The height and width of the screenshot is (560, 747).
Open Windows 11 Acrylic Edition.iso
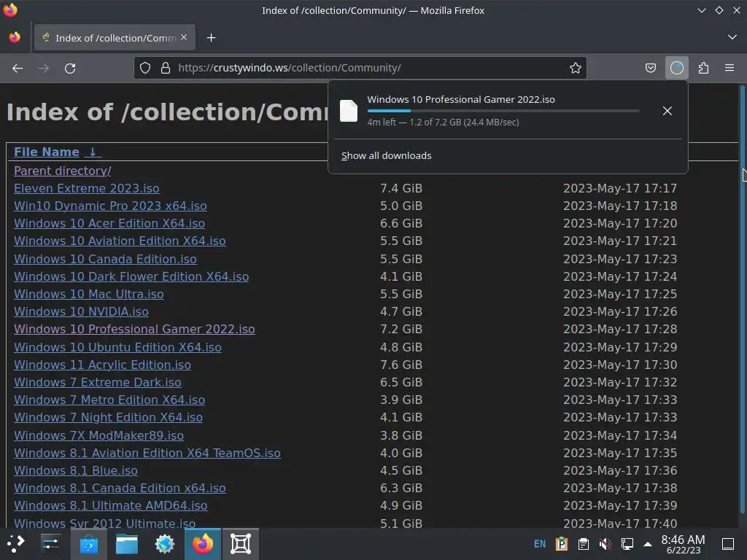[x=102, y=365]
